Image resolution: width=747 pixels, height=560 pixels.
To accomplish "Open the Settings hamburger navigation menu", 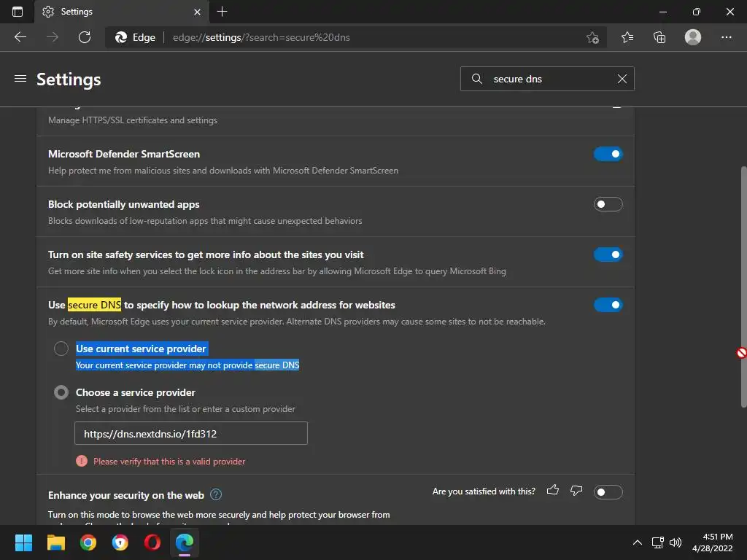I will (x=20, y=79).
